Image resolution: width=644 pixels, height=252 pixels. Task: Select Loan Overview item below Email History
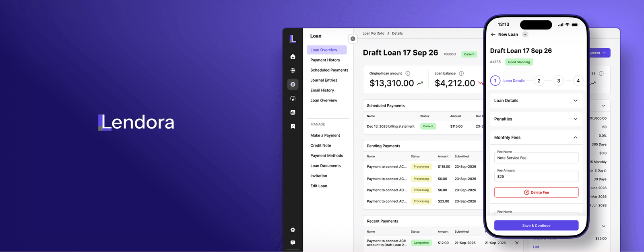coord(324,100)
